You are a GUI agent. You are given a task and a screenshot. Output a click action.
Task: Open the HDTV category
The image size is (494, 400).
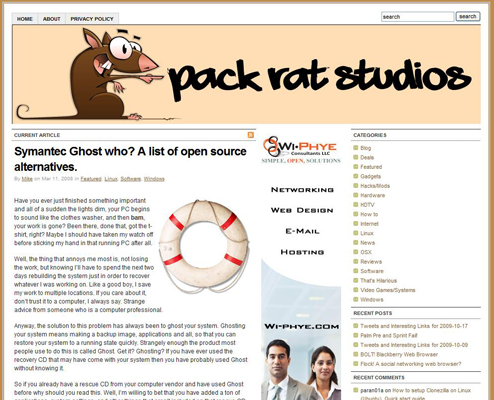367,205
